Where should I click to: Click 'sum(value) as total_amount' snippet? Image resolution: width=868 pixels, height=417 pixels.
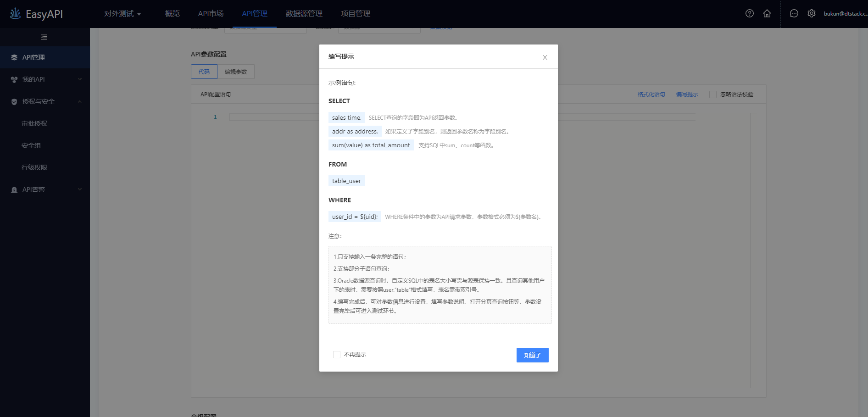(371, 145)
